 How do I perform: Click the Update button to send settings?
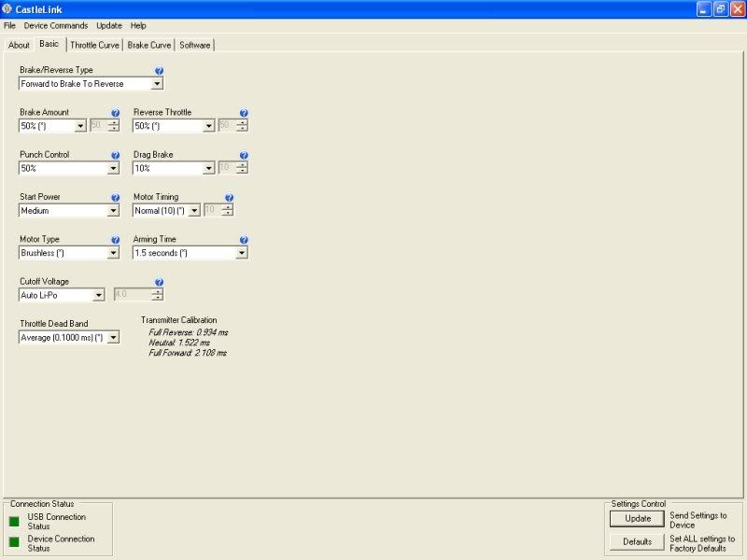tap(638, 519)
